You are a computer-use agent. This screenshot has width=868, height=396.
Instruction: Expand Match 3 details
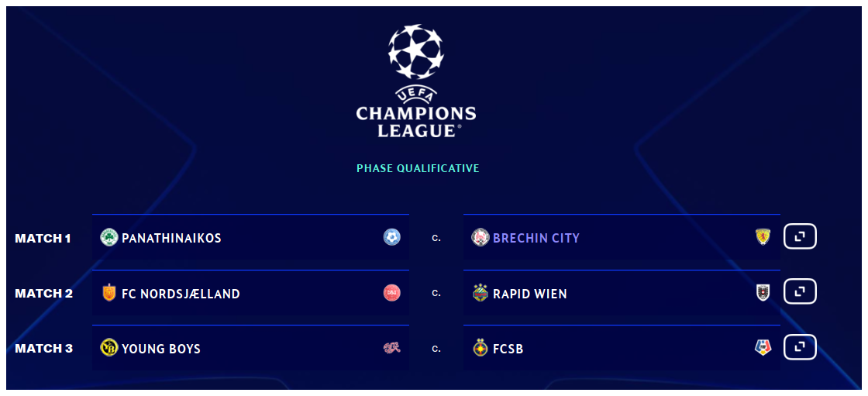pyautogui.click(x=800, y=347)
